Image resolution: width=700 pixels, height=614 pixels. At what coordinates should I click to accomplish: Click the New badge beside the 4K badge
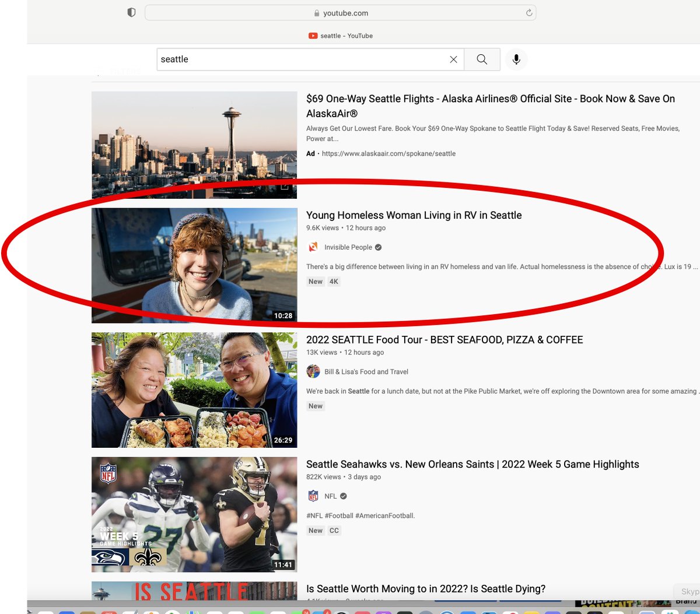coord(316,282)
